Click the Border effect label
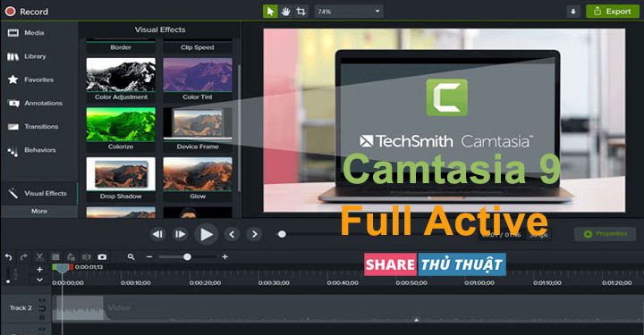 pyautogui.click(x=121, y=47)
